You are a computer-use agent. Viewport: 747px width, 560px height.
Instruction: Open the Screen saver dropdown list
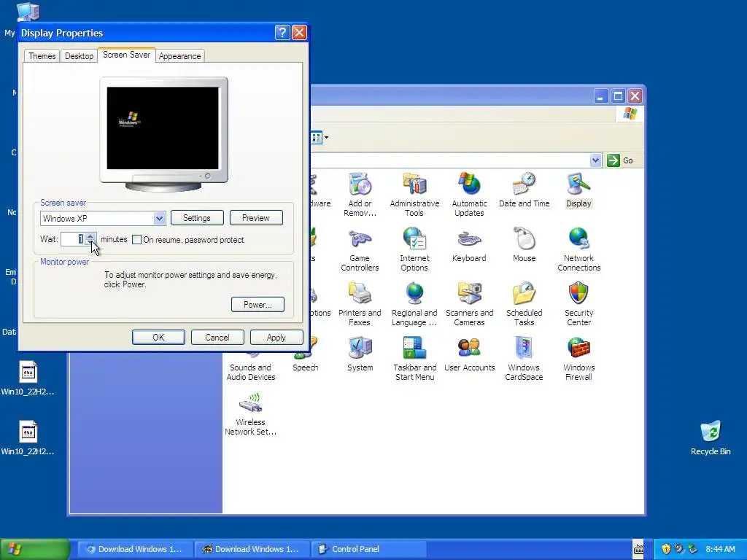159,219
